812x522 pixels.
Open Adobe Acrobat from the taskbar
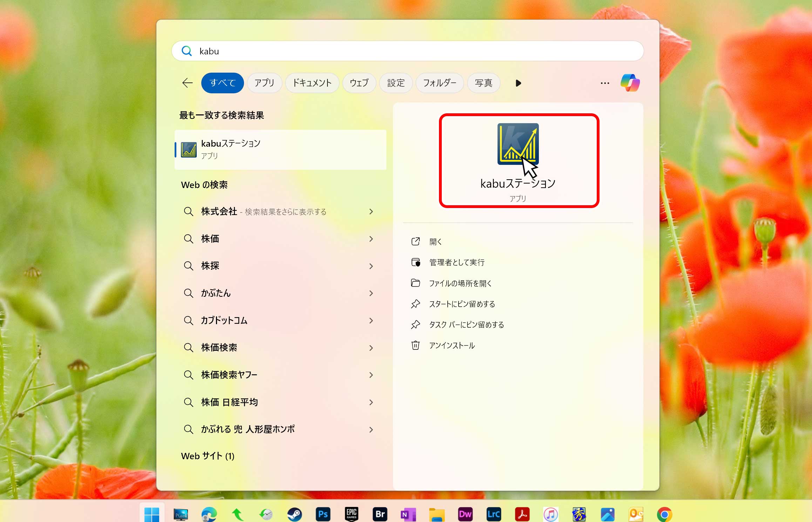[522, 515]
